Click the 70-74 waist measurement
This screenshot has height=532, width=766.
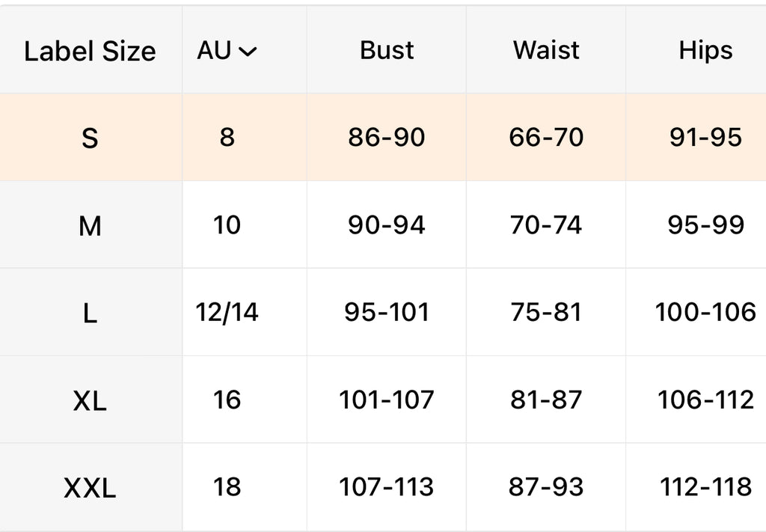pyautogui.click(x=546, y=224)
